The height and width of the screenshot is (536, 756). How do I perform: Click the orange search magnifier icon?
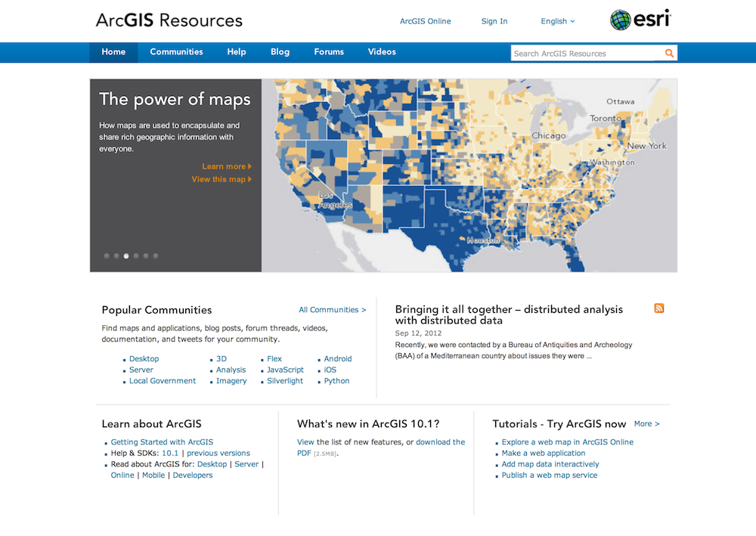tap(669, 53)
